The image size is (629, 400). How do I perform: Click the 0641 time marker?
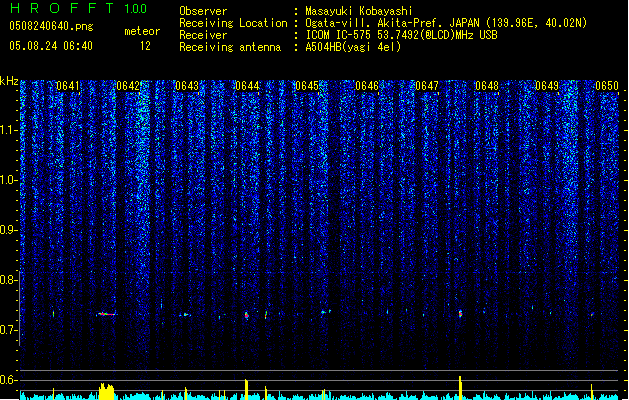pyautogui.click(x=68, y=86)
